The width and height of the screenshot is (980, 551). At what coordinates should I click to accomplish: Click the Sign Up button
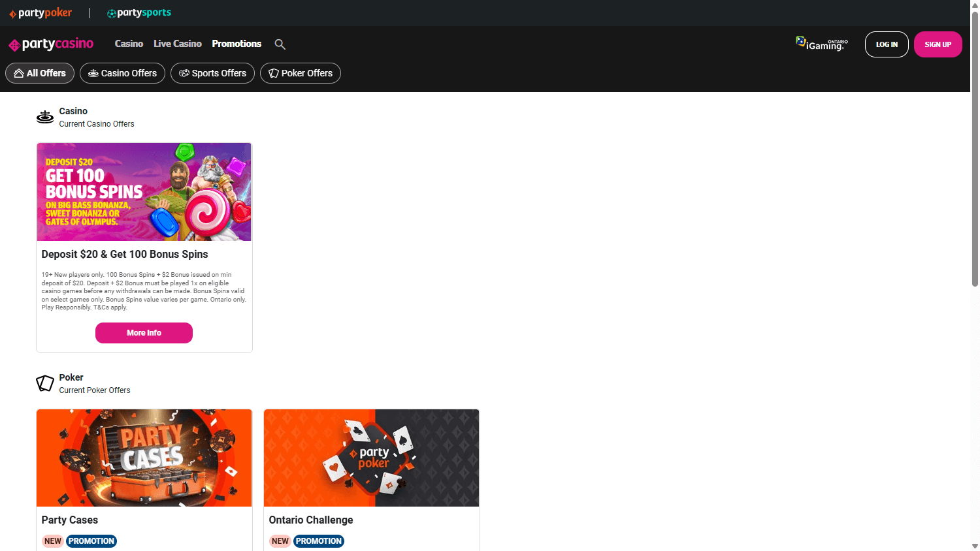(x=938, y=44)
